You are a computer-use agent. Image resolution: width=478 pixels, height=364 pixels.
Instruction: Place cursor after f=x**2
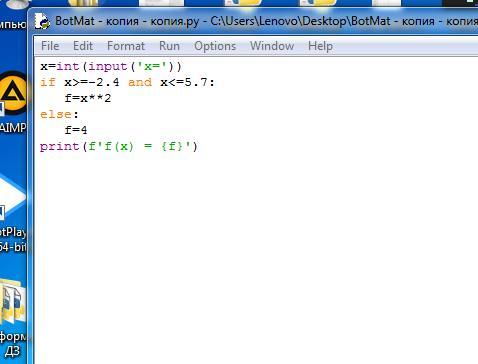tap(112, 98)
